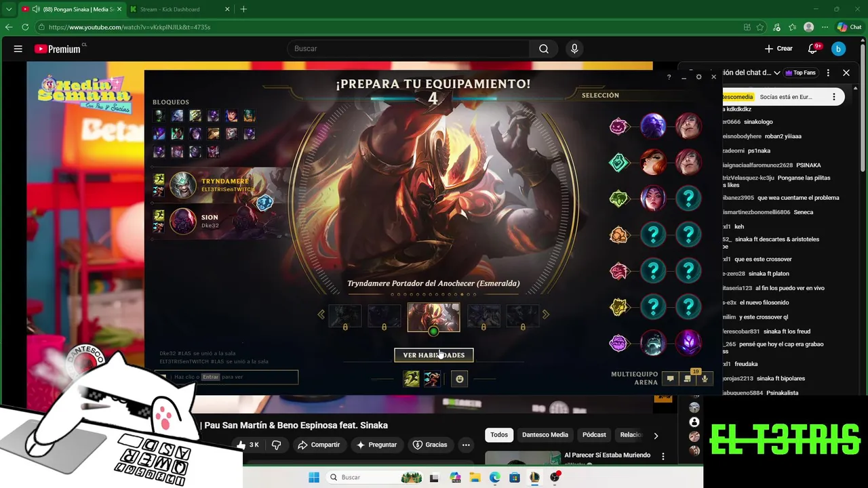This screenshot has height=488, width=868.
Task: Open the VER HABILIDADES abilities view
Action: point(434,355)
